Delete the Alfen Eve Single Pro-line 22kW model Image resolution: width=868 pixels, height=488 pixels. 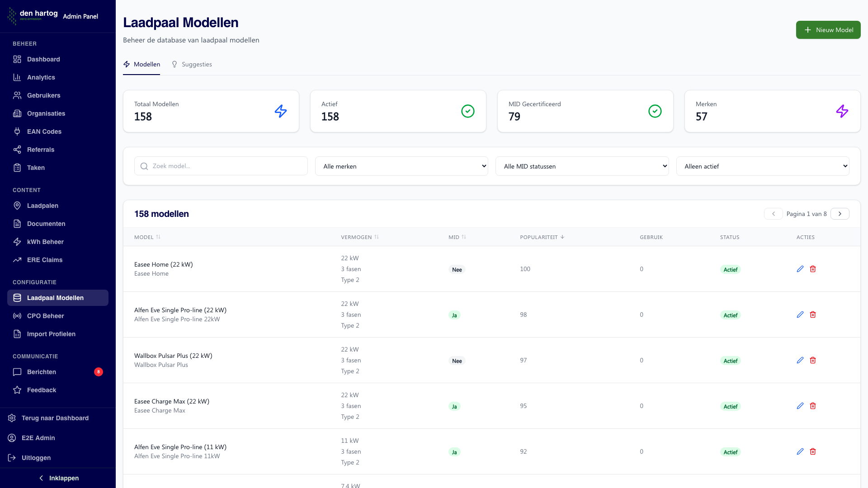pyautogui.click(x=812, y=314)
